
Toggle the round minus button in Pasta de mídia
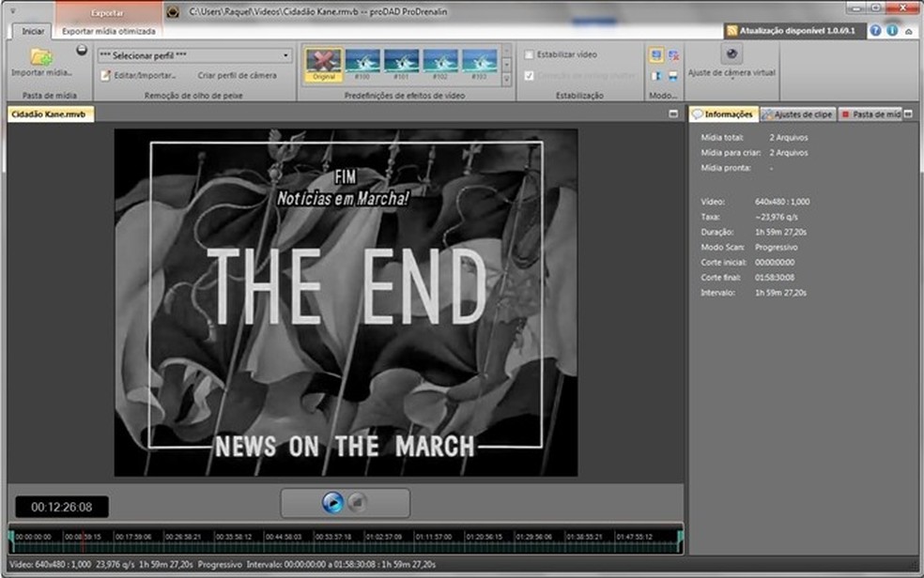coord(82,50)
